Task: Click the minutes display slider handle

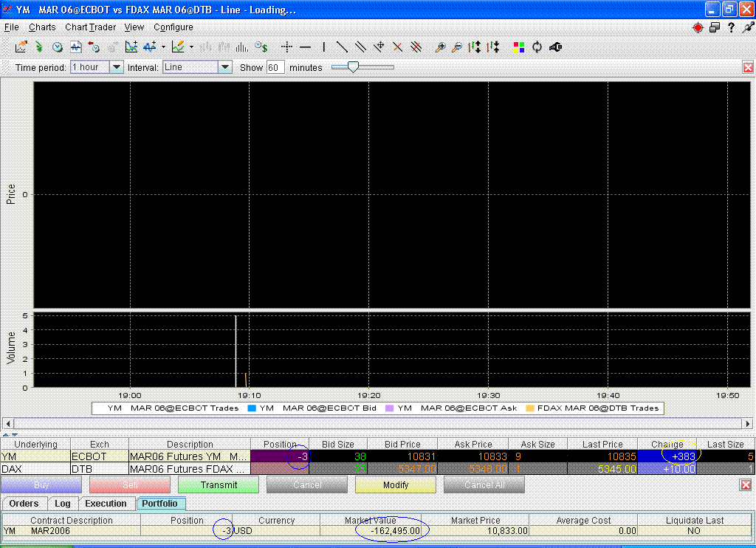Action: tap(353, 67)
